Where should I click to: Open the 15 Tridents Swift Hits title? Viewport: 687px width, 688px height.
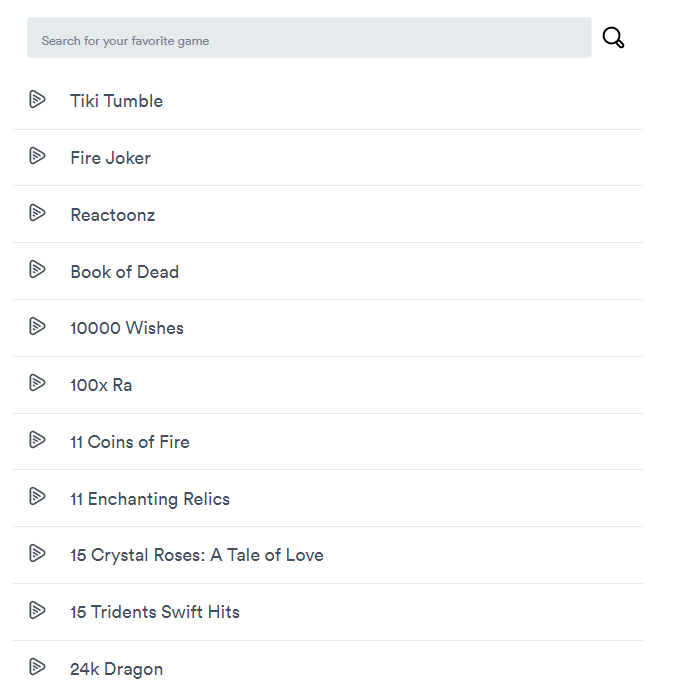155,612
